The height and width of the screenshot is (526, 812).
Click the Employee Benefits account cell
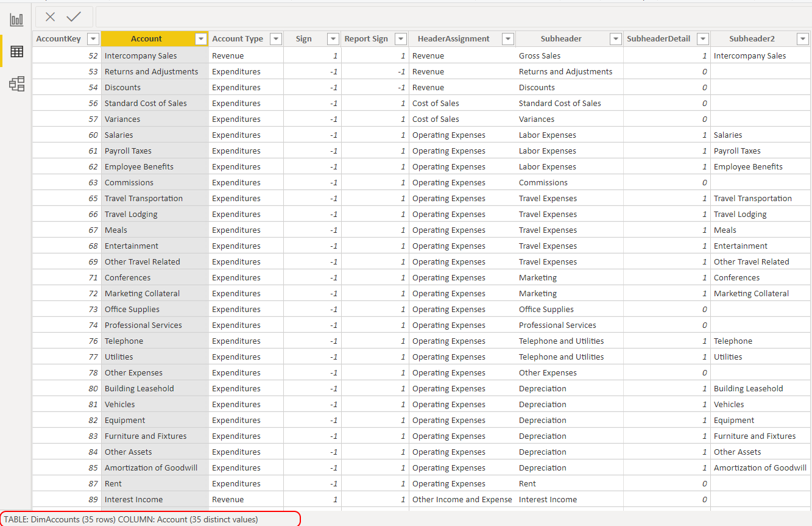pyautogui.click(x=155, y=166)
